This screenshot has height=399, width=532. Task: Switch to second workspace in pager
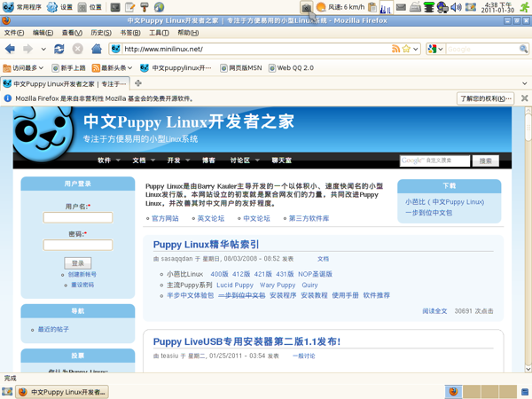[472, 392]
